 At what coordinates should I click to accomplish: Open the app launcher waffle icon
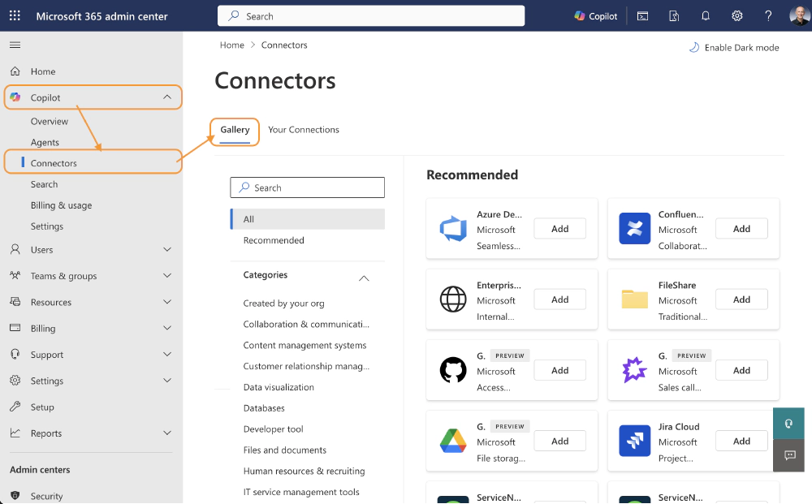pos(15,15)
